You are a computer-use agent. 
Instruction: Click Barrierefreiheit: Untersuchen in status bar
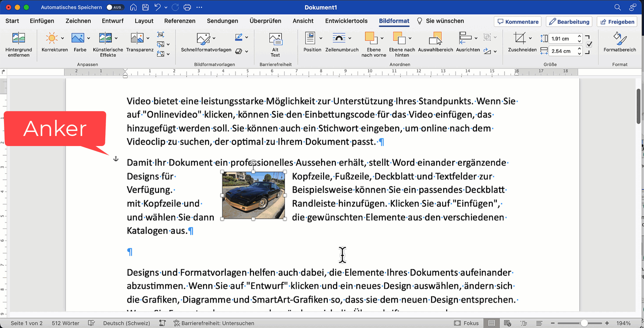(x=214, y=323)
